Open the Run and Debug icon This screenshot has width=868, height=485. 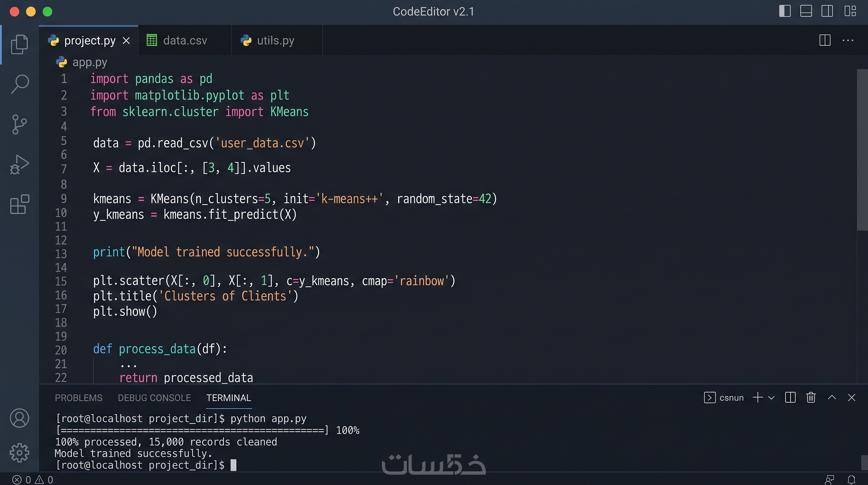coord(19,164)
